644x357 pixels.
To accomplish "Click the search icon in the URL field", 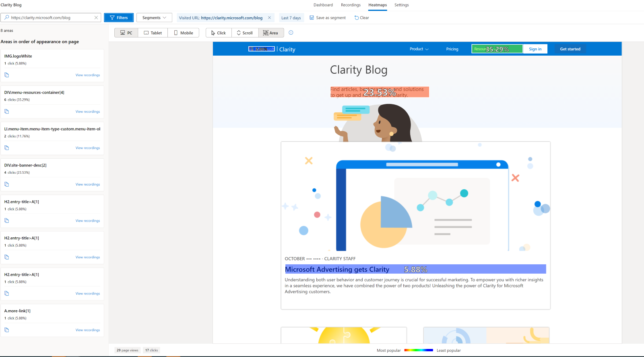I will 7,18.
